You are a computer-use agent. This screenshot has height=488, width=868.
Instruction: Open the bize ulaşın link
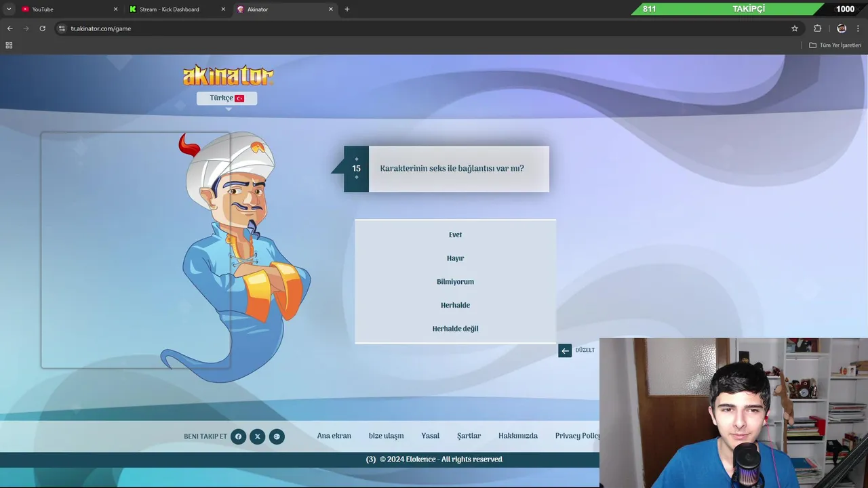(386, 436)
